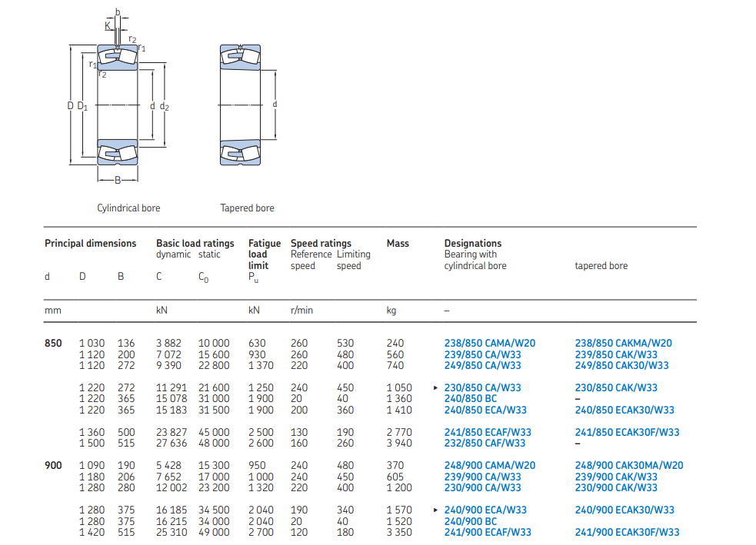756x545 pixels.
Task: Select the dynamic load value 25 310
Action: 172,532
